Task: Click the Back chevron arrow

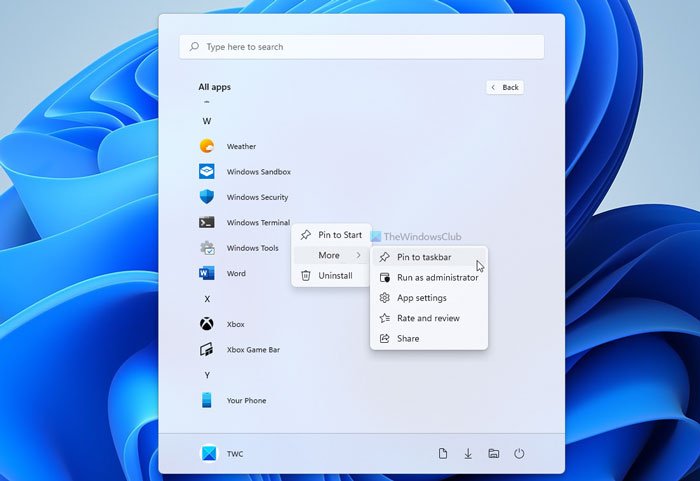Action: tap(493, 87)
